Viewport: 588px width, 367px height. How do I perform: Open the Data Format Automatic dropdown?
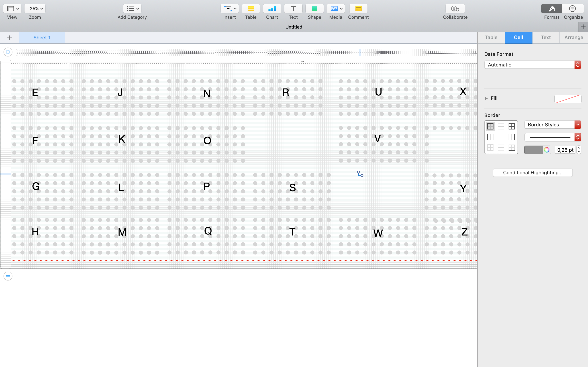tap(532, 65)
